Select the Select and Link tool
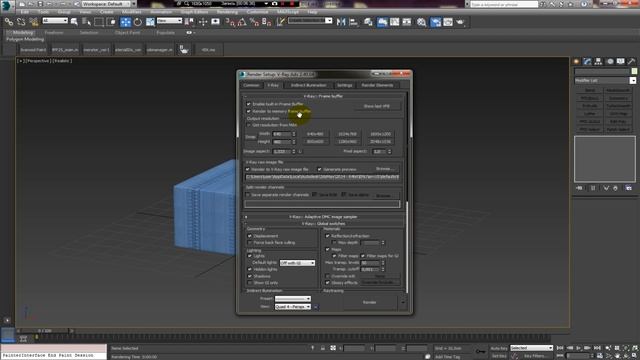640x360 pixels. (9, 22)
